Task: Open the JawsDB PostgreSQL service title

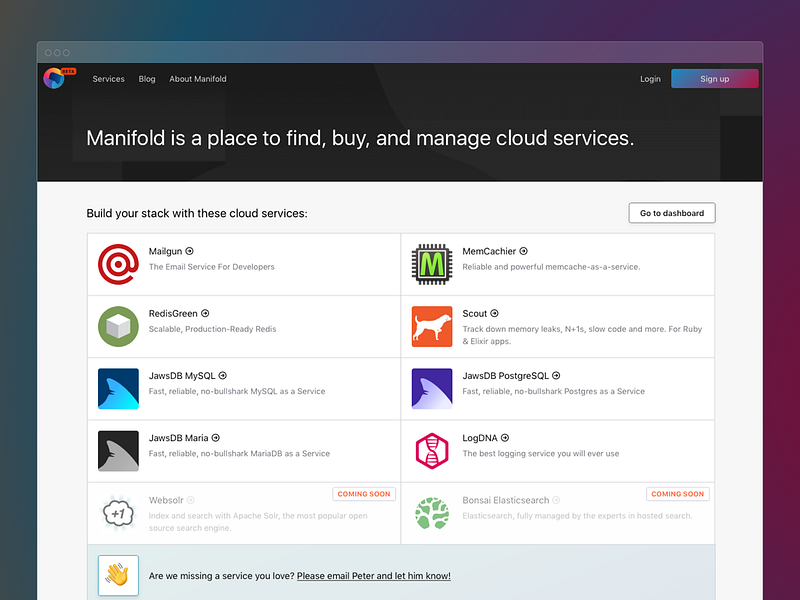Action: [506, 376]
